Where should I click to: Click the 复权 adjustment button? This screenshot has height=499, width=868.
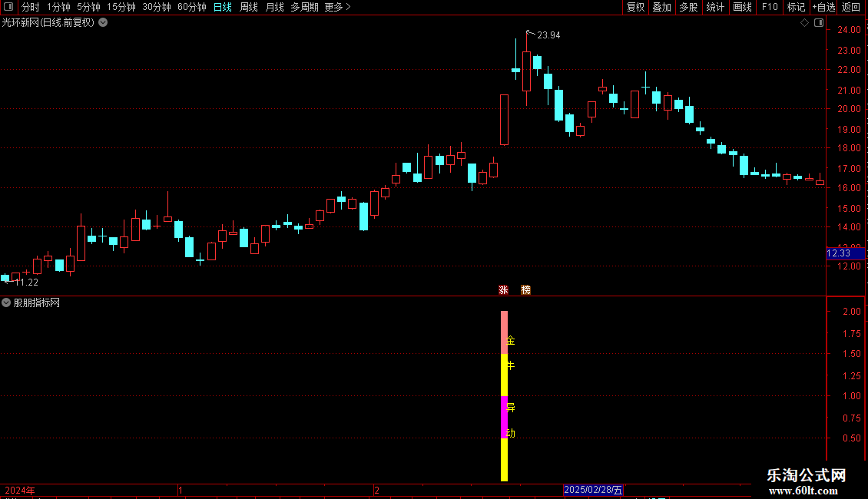click(x=635, y=7)
